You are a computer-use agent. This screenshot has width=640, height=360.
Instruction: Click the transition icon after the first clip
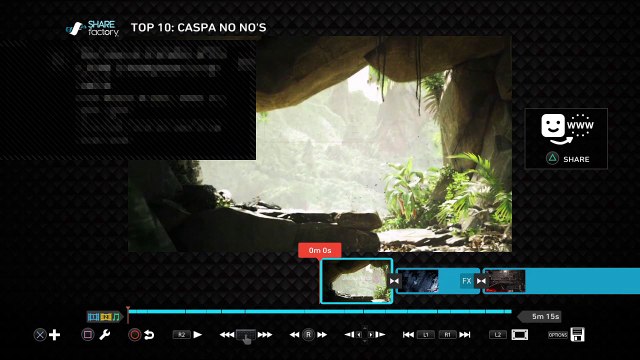[394, 281]
